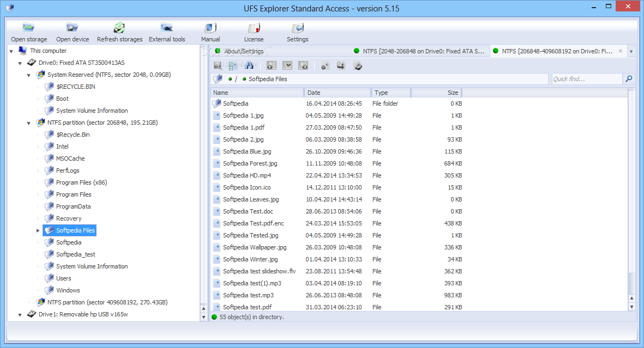Collapse NTFS partition sector 206848 node
The height and width of the screenshot is (348, 644).
pos(29,123)
